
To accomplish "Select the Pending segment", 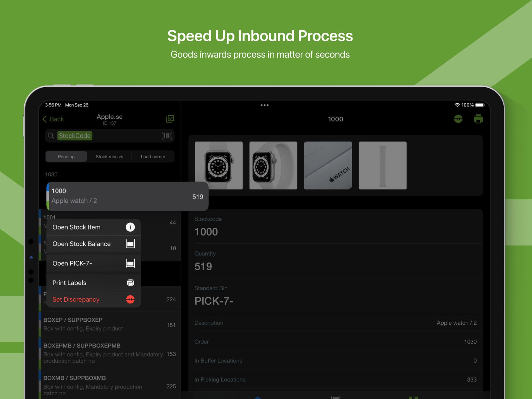I will (66, 157).
